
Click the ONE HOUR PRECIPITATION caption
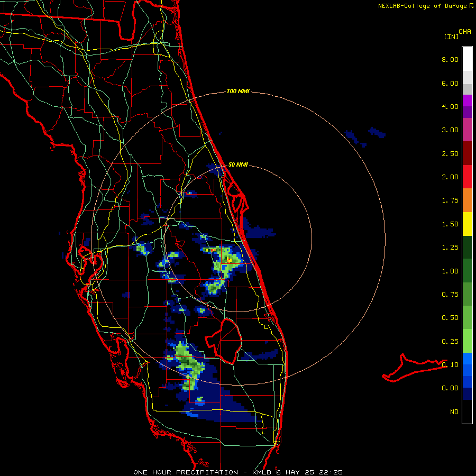238,472
